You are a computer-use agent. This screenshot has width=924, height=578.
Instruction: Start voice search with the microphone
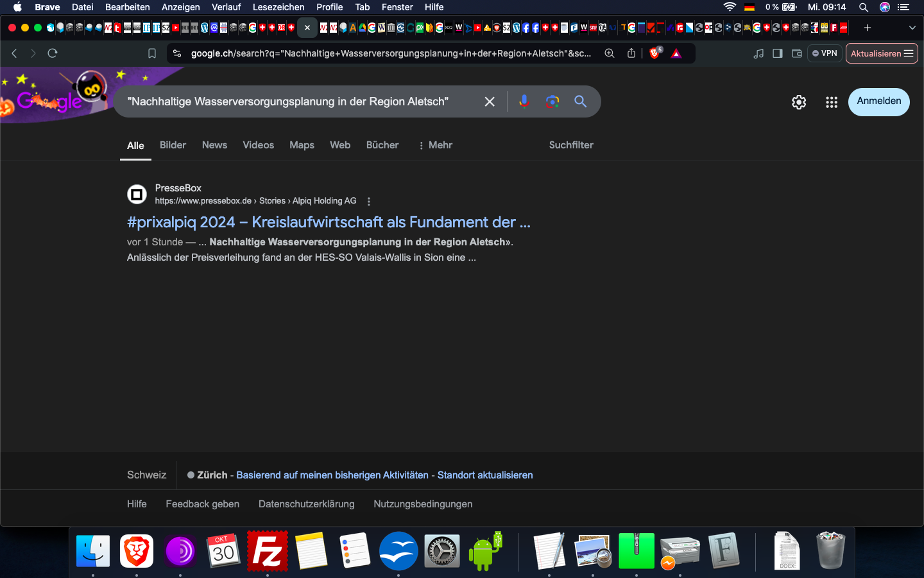point(524,101)
